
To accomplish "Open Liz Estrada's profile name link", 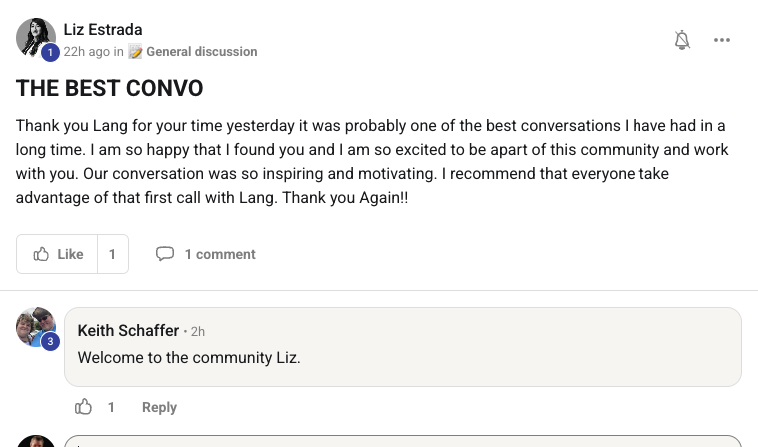I will [x=103, y=30].
